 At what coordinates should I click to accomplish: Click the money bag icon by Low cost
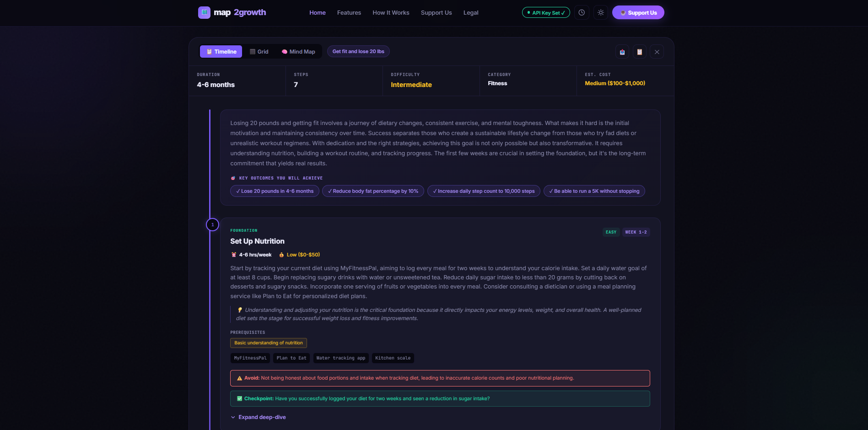(x=281, y=255)
